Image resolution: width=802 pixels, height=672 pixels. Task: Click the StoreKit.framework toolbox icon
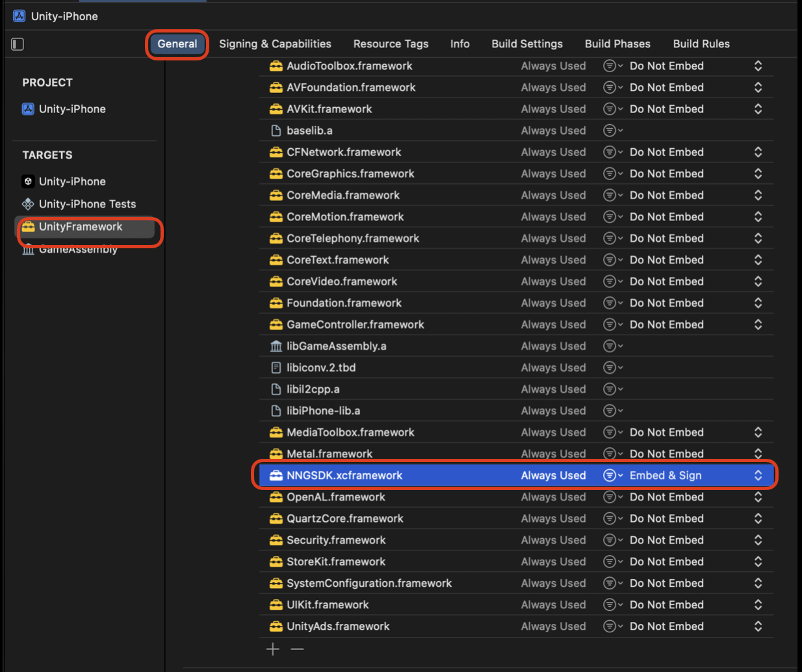tap(276, 562)
